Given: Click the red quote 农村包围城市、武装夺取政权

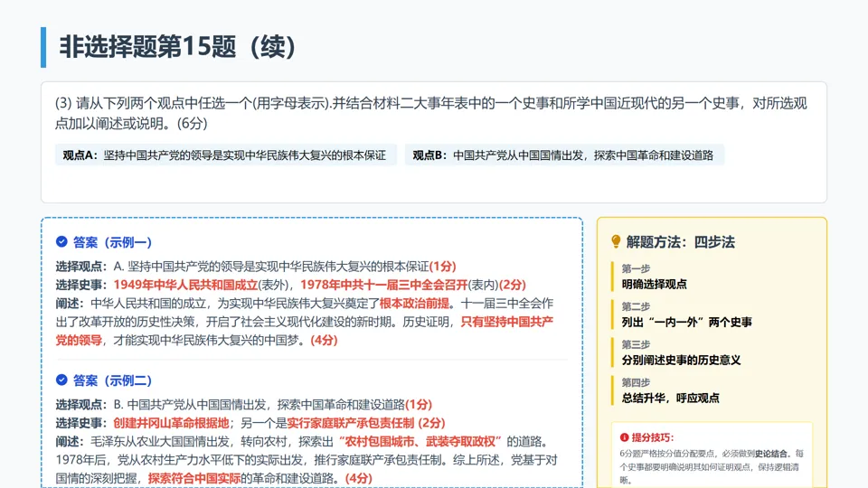Looking at the screenshot, I should click(x=420, y=442).
